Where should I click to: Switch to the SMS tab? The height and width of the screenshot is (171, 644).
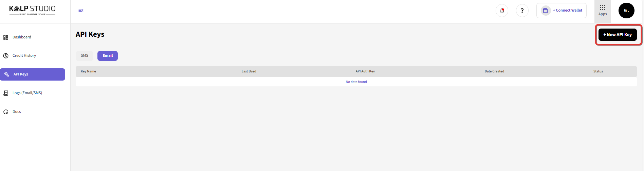85,56
